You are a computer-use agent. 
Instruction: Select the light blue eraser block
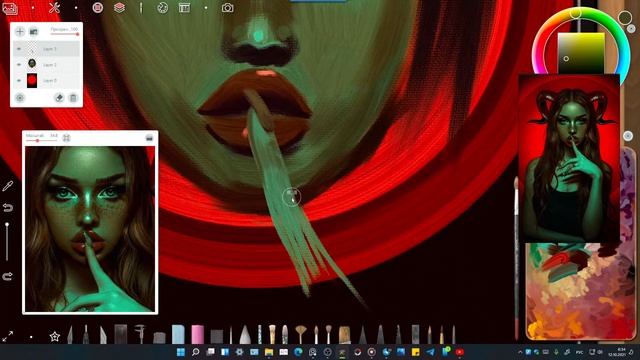click(x=178, y=334)
